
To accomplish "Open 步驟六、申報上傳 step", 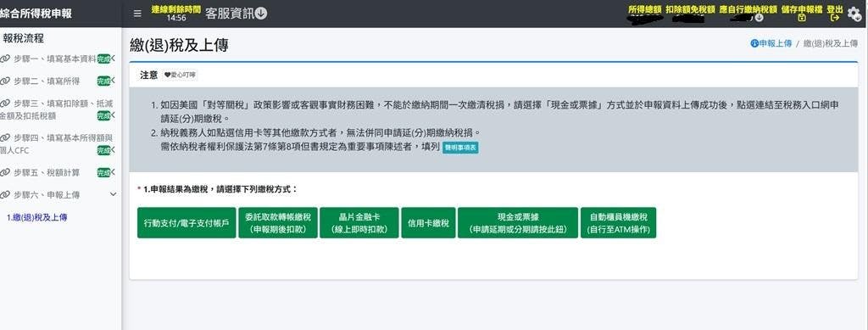I will [47, 195].
